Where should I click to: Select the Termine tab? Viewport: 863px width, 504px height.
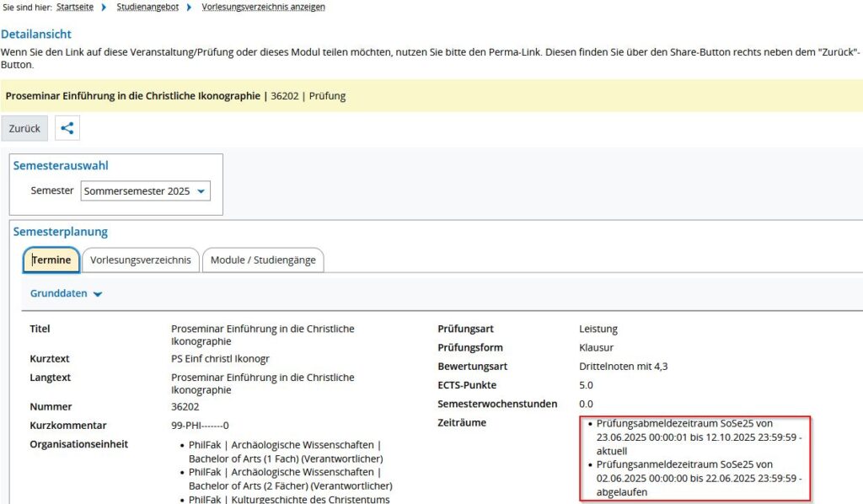click(x=51, y=260)
